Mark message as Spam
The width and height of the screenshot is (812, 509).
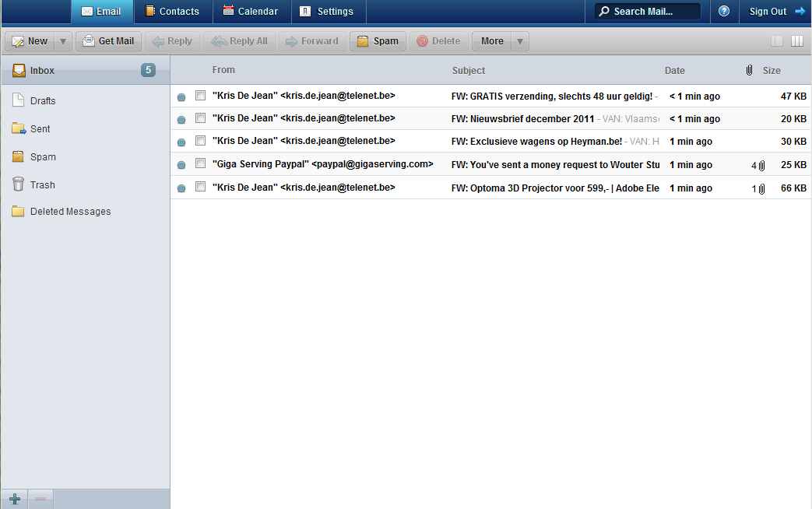378,41
